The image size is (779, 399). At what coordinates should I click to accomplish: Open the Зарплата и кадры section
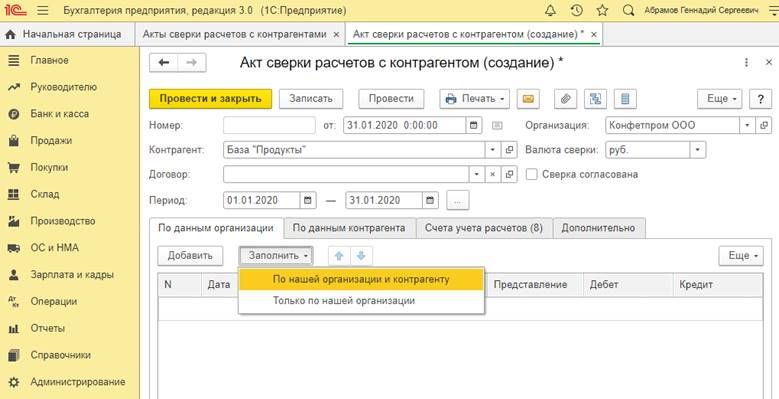pyautogui.click(x=72, y=275)
